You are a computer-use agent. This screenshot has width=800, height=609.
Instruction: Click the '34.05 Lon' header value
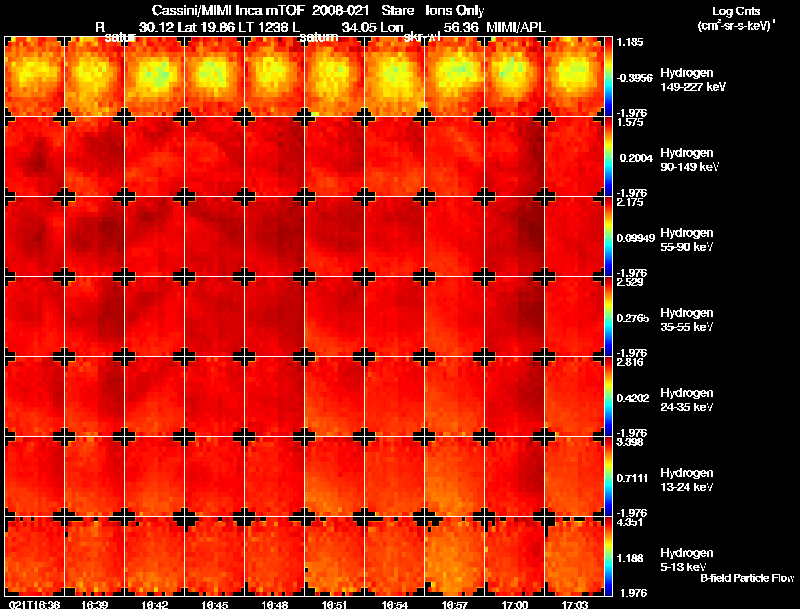point(372,28)
